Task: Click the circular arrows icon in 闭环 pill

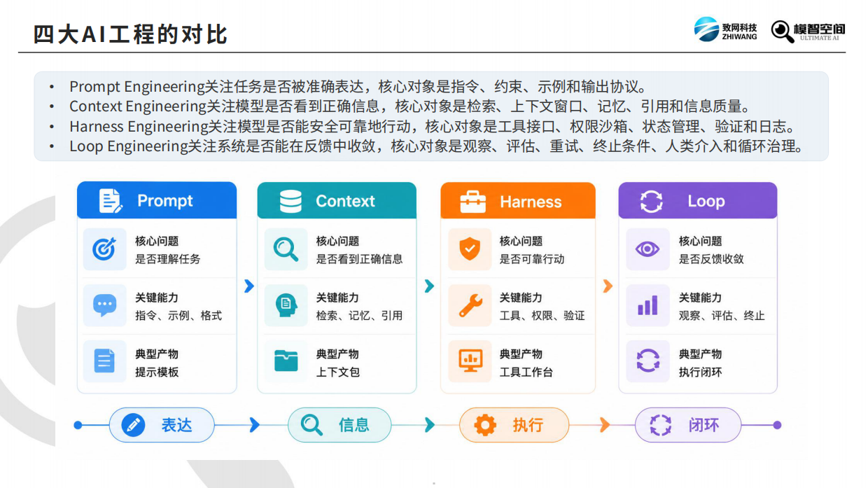Action: click(x=660, y=425)
